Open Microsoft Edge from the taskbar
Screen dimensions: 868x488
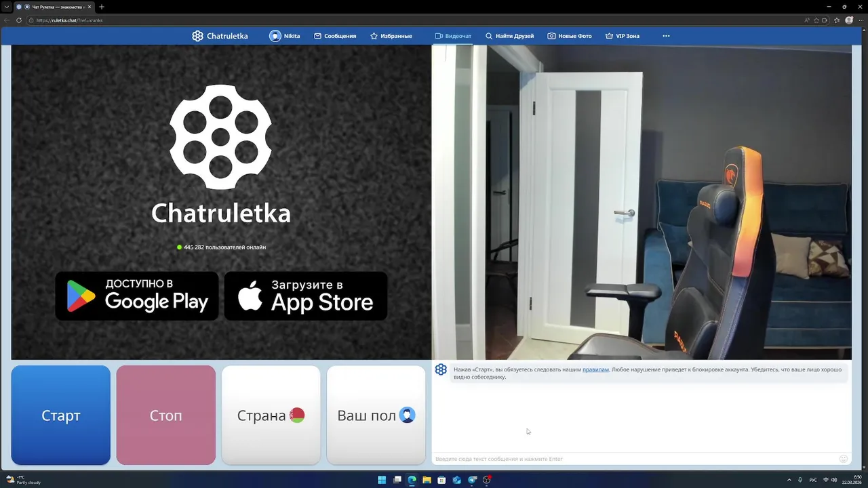tap(412, 480)
